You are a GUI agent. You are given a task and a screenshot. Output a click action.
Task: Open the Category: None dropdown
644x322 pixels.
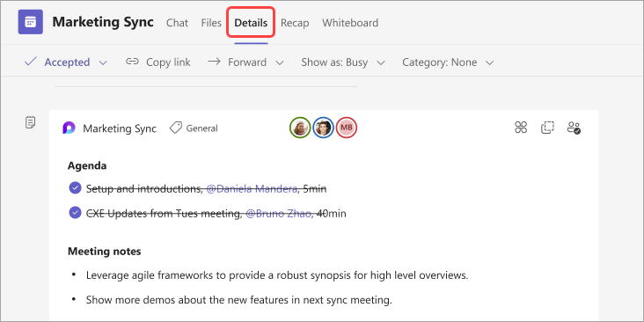(448, 62)
